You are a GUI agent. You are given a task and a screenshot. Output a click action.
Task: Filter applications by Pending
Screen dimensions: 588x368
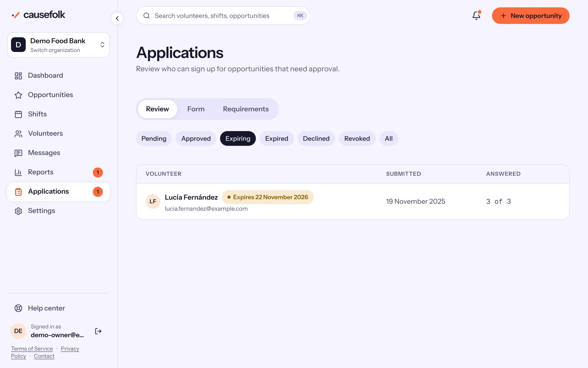point(154,138)
